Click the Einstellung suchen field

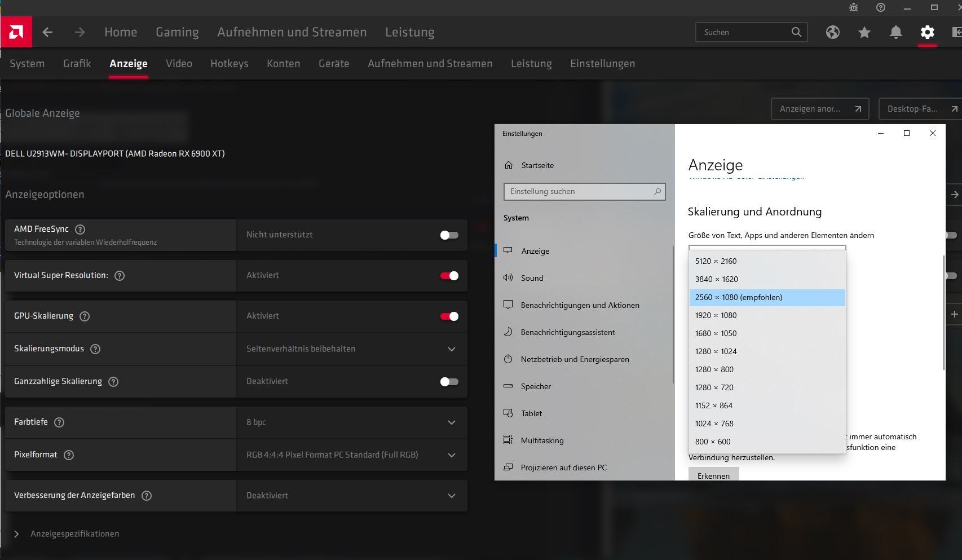coord(585,192)
